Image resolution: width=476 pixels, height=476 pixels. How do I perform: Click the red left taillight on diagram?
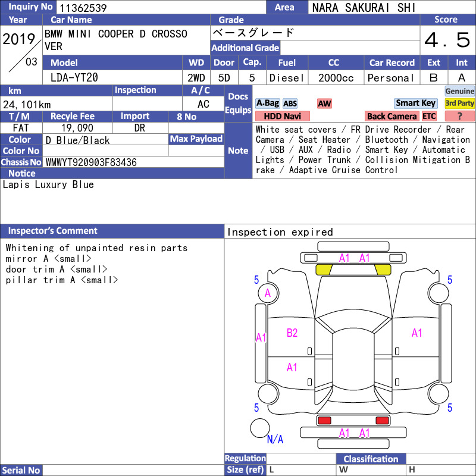324,421
